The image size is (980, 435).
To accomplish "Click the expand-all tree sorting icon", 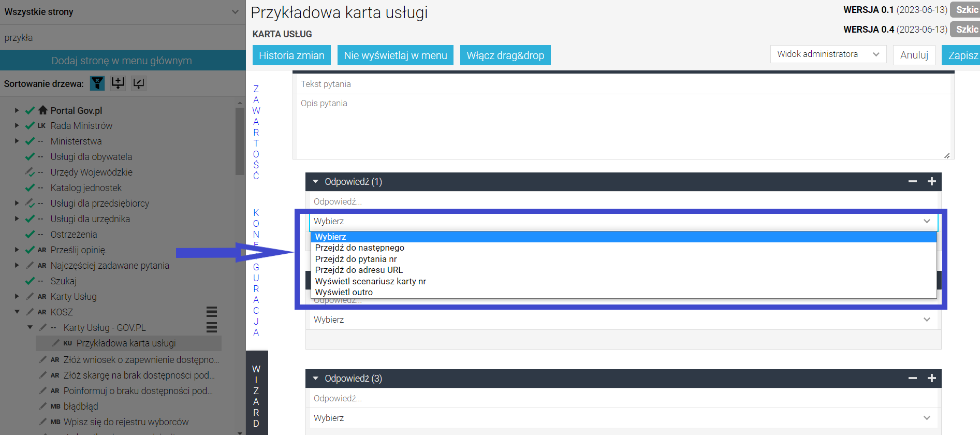I will coord(118,83).
